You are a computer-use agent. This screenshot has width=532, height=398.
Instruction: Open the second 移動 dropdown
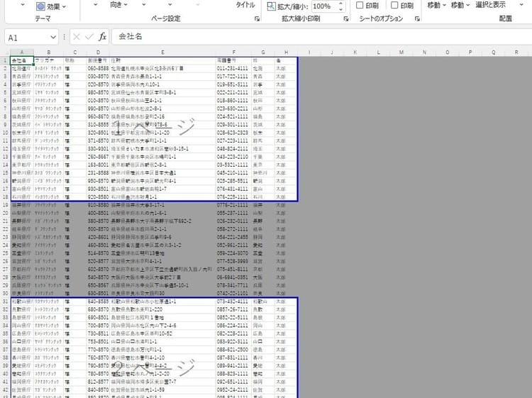point(460,5)
